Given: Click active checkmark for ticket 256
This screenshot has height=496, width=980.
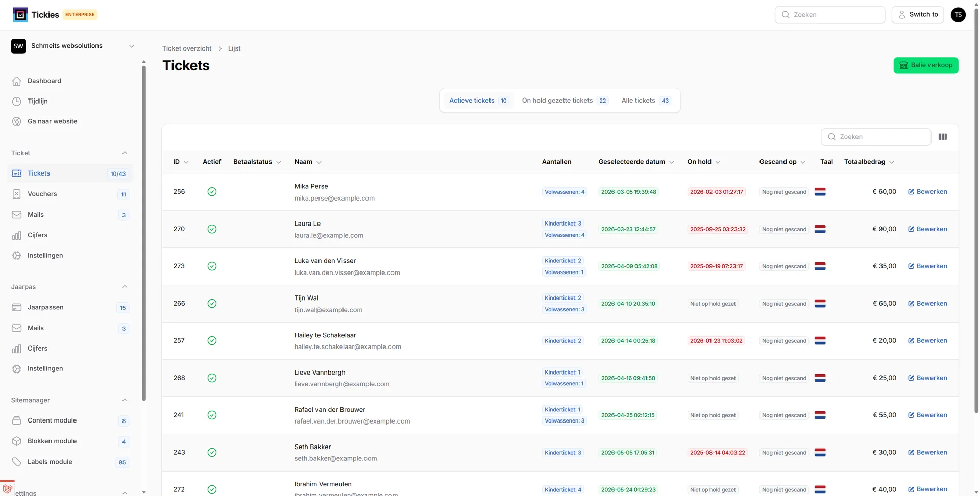Looking at the screenshot, I should (x=212, y=192).
